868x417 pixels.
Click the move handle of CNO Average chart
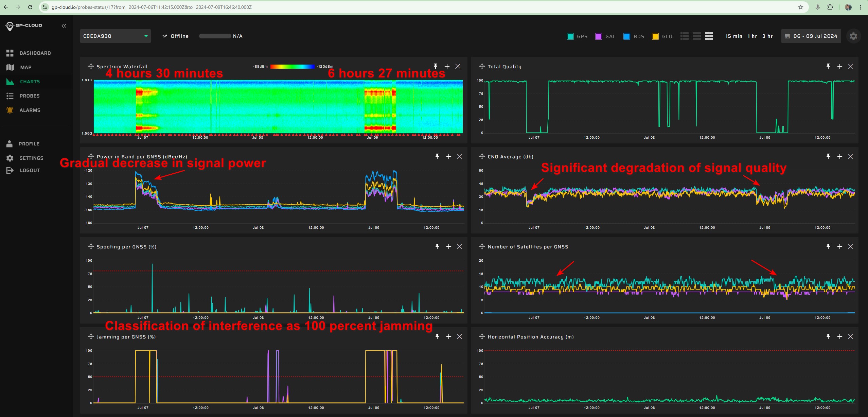(x=482, y=156)
